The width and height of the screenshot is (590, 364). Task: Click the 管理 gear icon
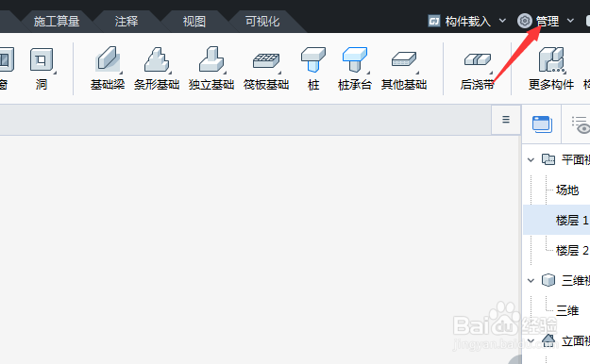[525, 21]
